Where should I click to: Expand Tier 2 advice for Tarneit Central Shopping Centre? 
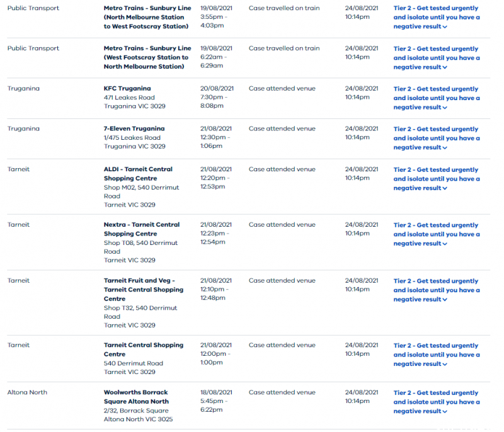[437, 355]
